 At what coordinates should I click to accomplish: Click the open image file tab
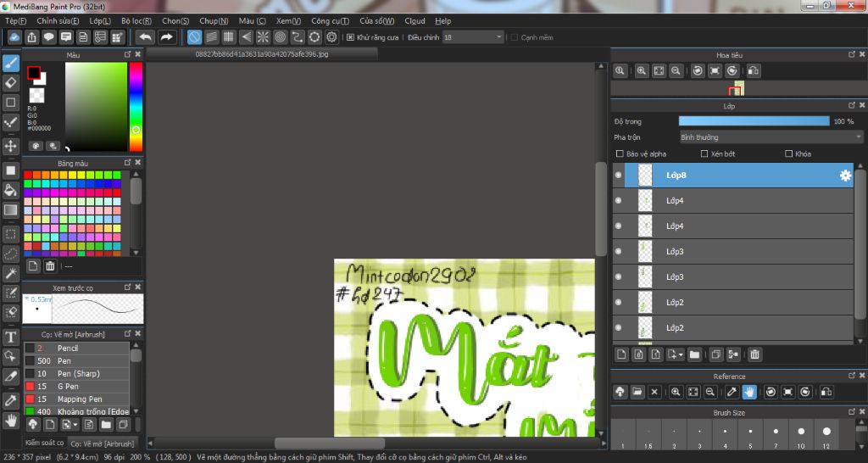click(262, 54)
